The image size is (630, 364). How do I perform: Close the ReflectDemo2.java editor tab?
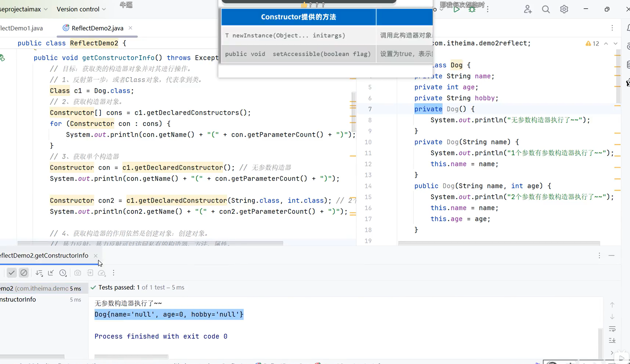click(130, 28)
